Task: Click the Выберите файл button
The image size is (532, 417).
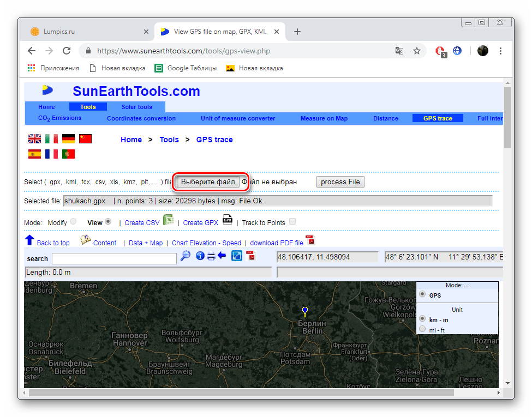Action: [x=208, y=182]
